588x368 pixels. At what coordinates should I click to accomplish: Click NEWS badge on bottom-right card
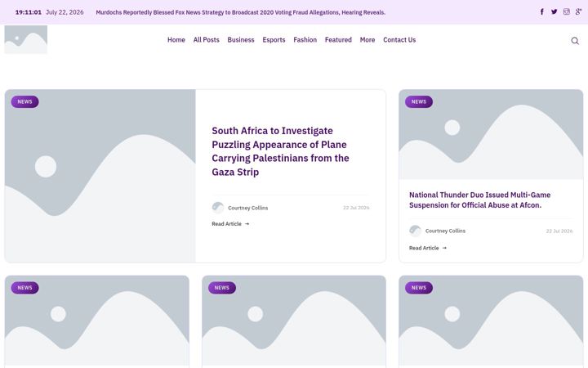pyautogui.click(x=419, y=288)
